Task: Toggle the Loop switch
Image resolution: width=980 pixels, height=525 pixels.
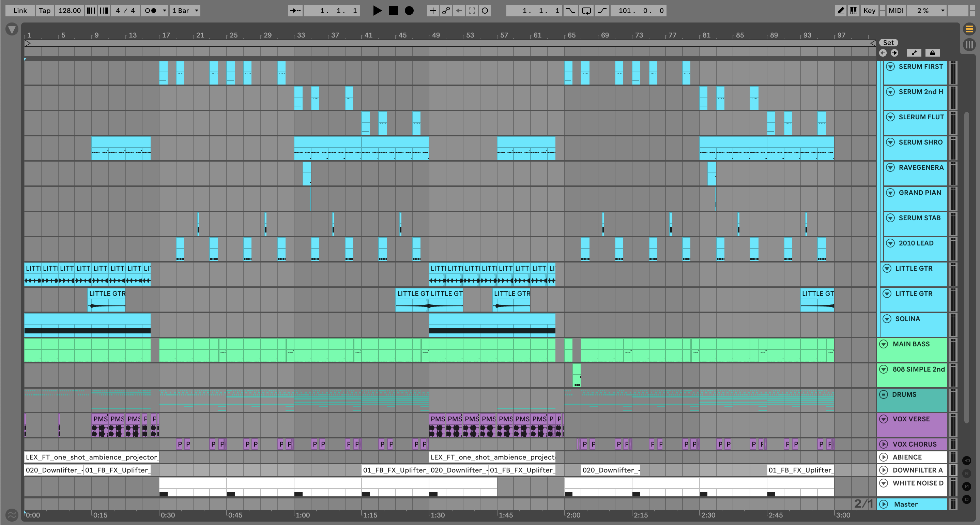Action: [x=586, y=11]
